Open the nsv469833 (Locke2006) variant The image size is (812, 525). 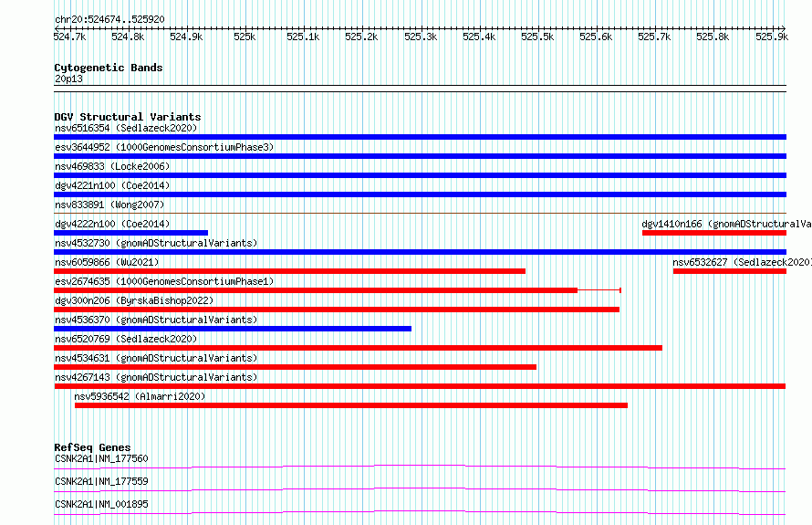[112, 166]
